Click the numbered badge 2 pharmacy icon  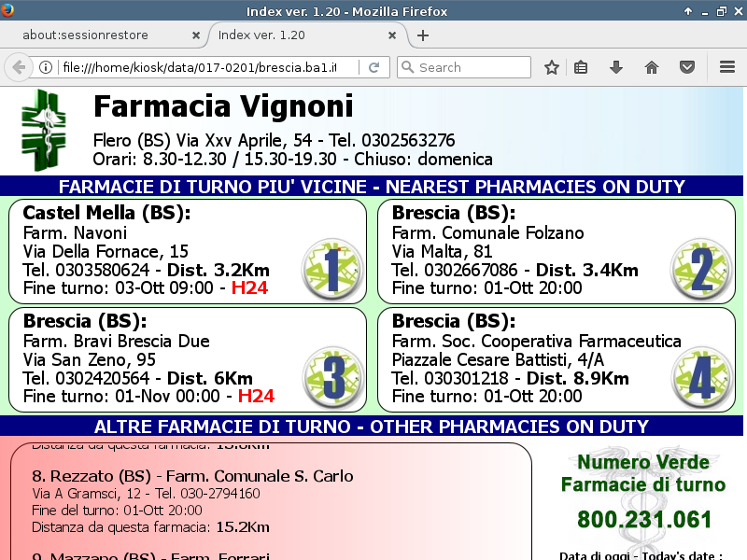click(x=700, y=269)
